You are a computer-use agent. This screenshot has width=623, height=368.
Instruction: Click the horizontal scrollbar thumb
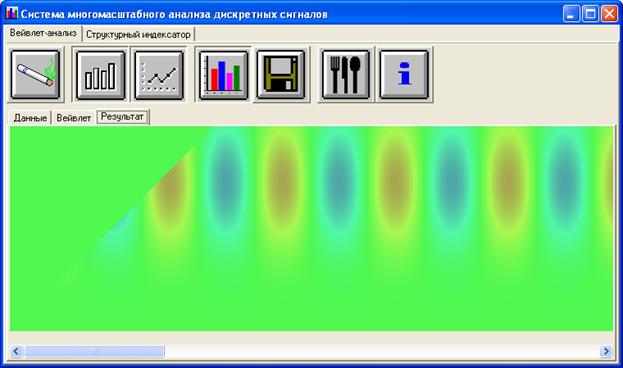click(x=94, y=351)
